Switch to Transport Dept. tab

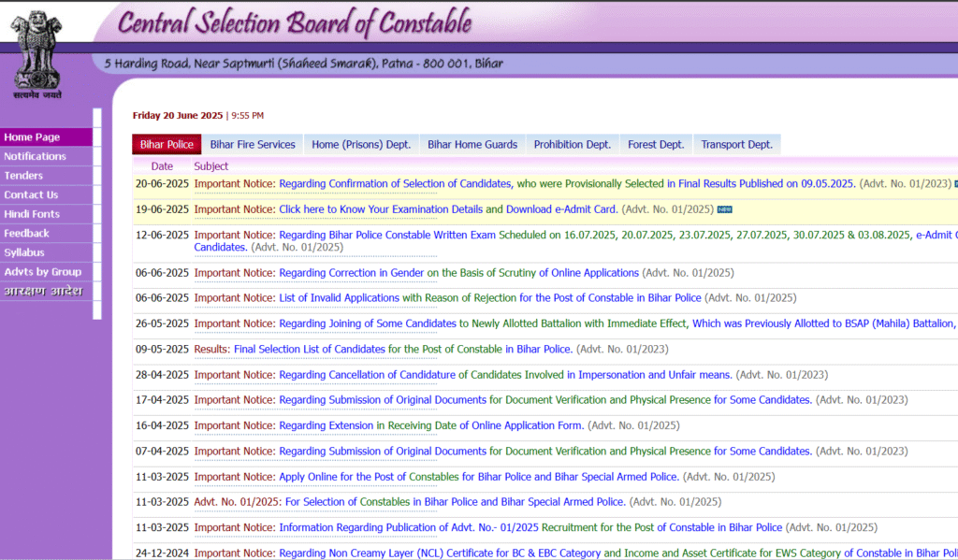(737, 145)
